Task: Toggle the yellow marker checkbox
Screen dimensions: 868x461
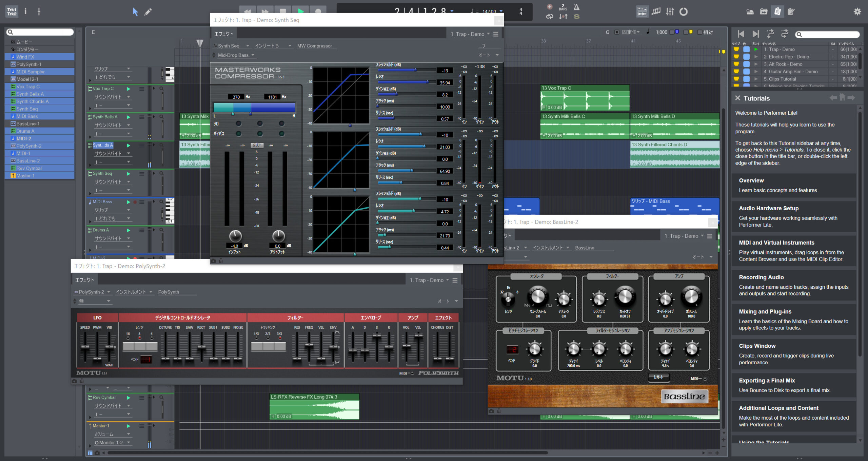Action: 686,32
